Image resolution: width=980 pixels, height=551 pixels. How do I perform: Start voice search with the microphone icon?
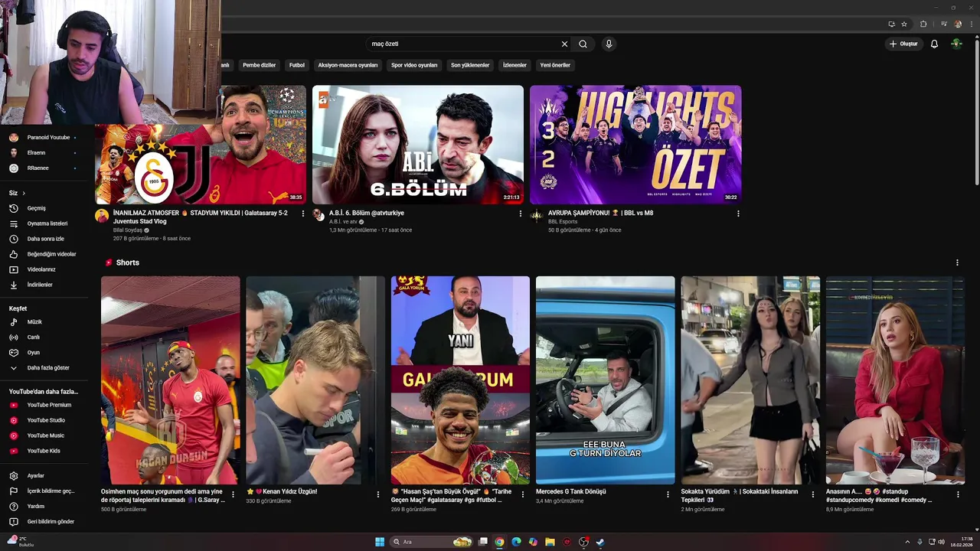(609, 44)
